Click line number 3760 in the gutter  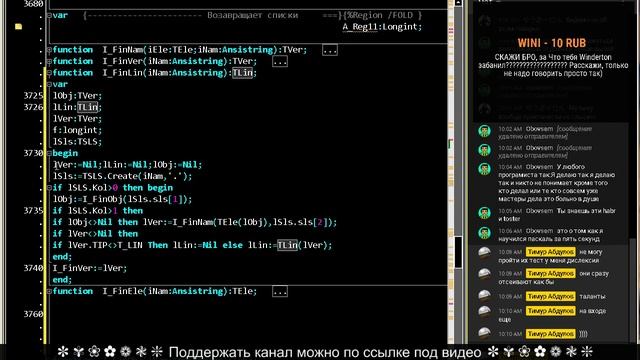pos(33,314)
